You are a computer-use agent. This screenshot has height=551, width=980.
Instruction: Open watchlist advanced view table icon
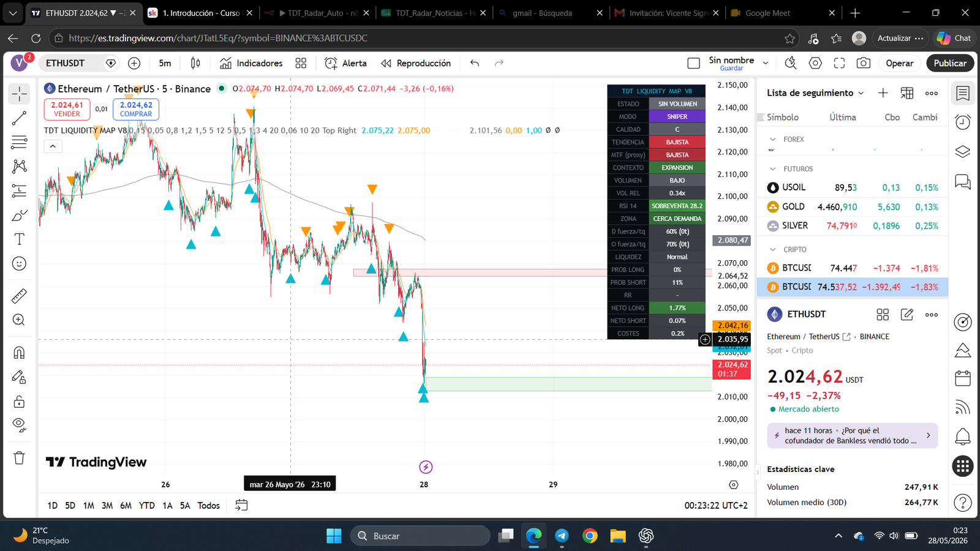[907, 93]
